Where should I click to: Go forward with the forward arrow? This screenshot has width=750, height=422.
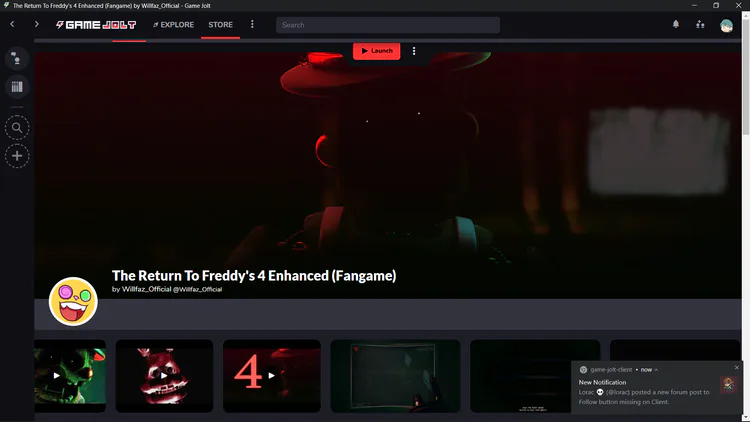pos(36,24)
